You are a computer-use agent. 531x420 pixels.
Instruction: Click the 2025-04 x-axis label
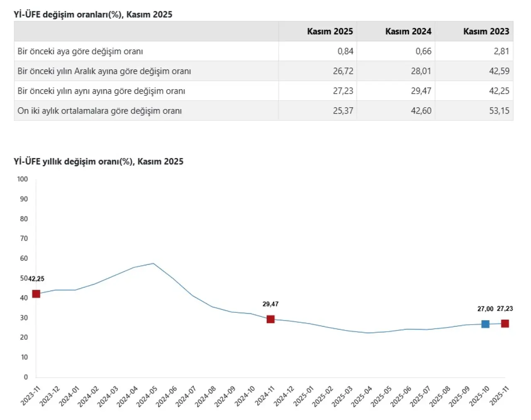(x=362, y=396)
